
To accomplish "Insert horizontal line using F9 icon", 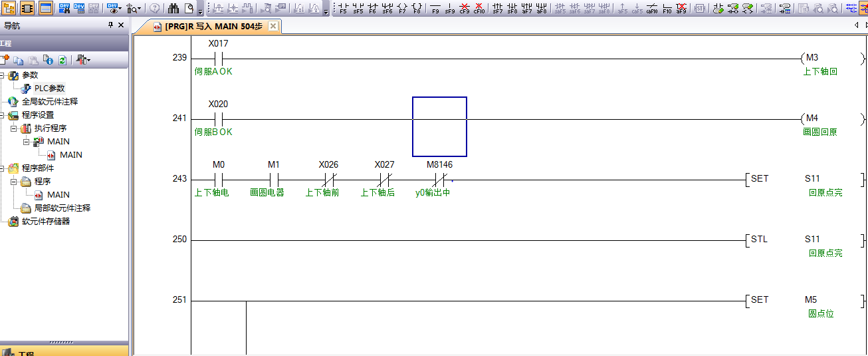I will 435,8.
